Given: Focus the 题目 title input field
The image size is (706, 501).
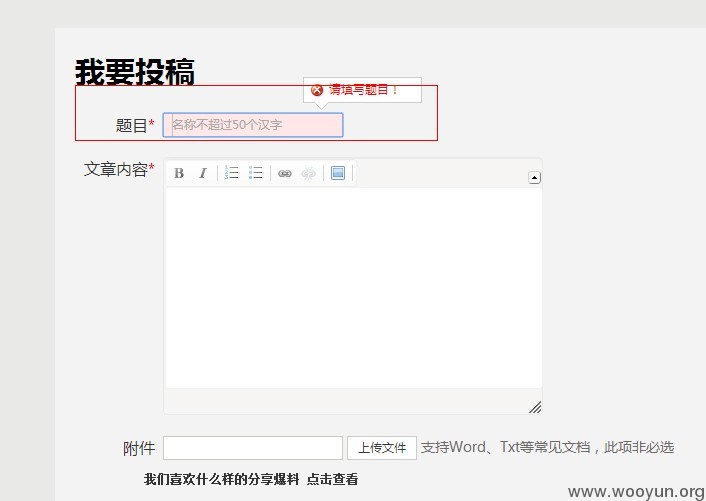Looking at the screenshot, I should [x=253, y=125].
